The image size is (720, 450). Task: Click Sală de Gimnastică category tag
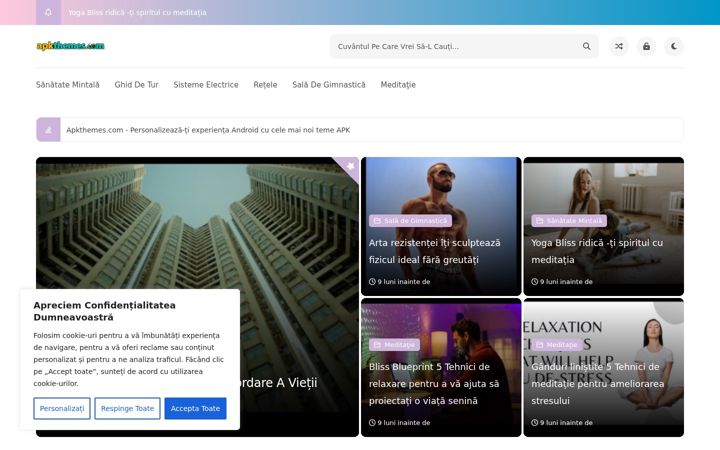click(411, 221)
